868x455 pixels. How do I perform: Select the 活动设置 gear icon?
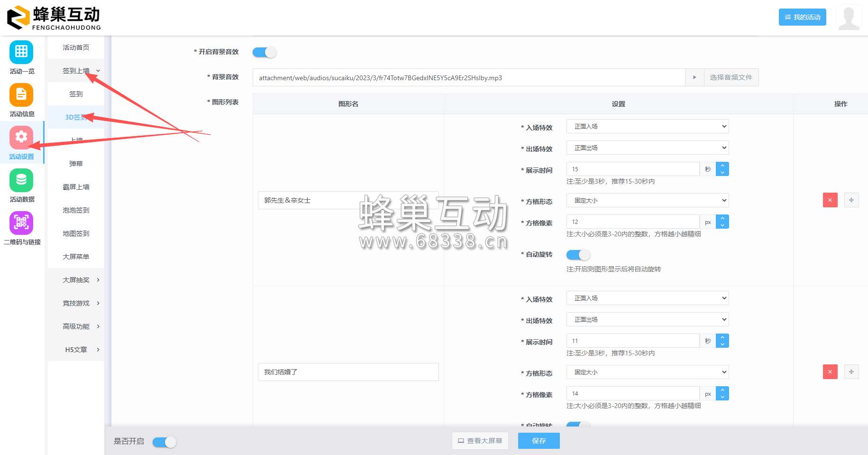coord(21,138)
